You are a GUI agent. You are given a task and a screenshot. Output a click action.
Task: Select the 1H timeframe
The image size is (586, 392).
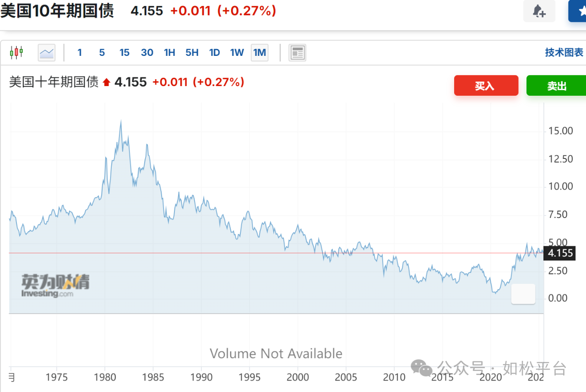point(169,53)
